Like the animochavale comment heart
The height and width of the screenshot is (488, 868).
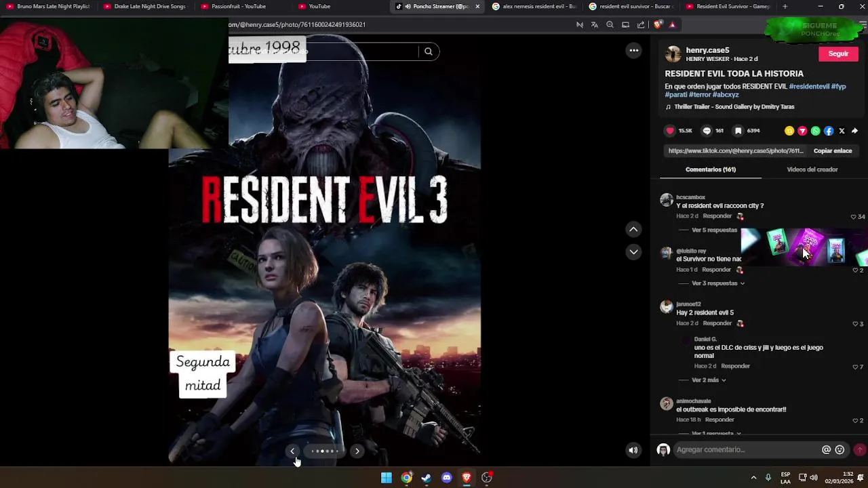tap(855, 420)
